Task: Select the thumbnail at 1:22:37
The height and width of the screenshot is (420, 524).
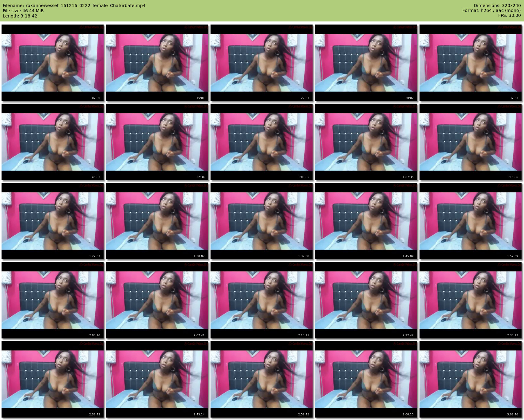Action: coord(53,221)
